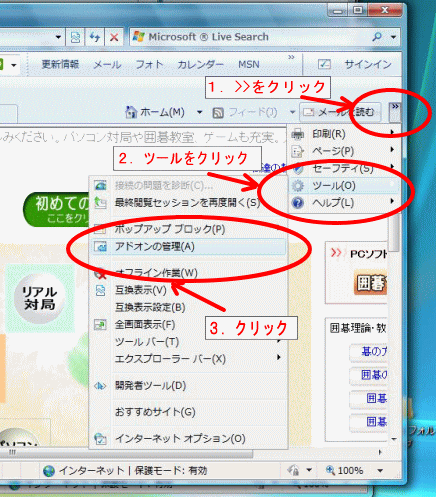436x497 pixels.
Task: Open search provider dropdown arrow
Action: click(x=393, y=37)
